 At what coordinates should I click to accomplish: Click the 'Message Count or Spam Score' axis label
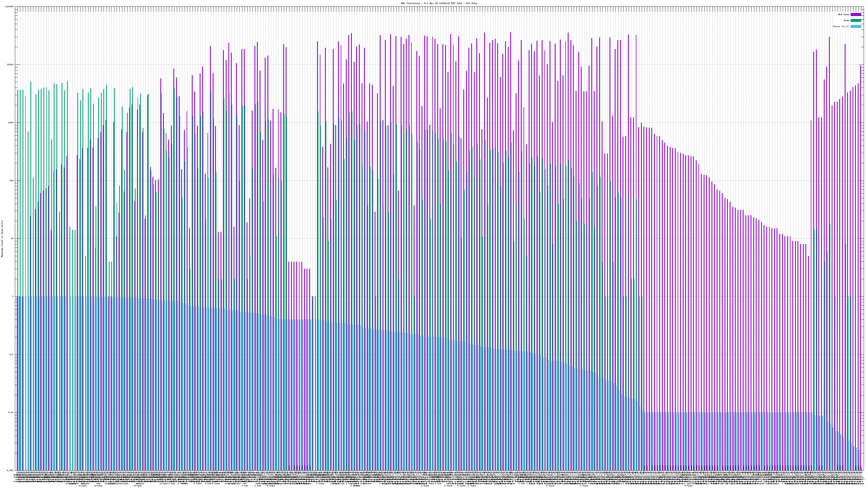coord(2,239)
